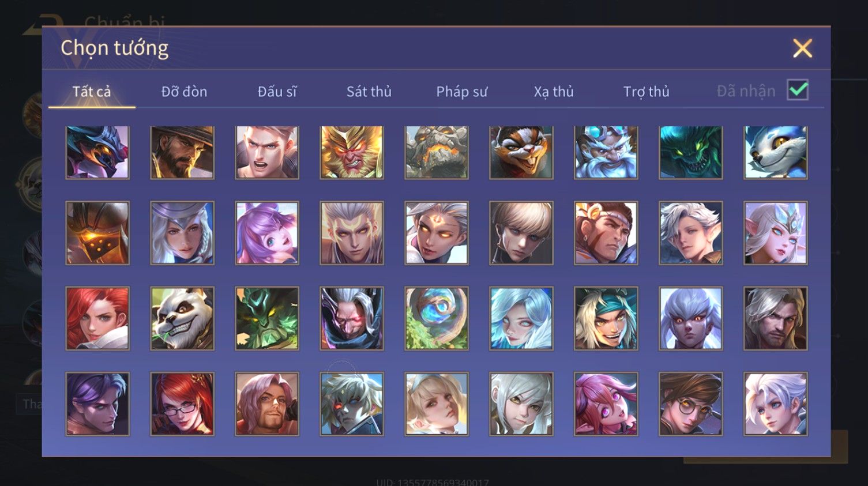Toggle the Đã nhận checkbox
Screen dimensions: 868x486
pos(798,90)
